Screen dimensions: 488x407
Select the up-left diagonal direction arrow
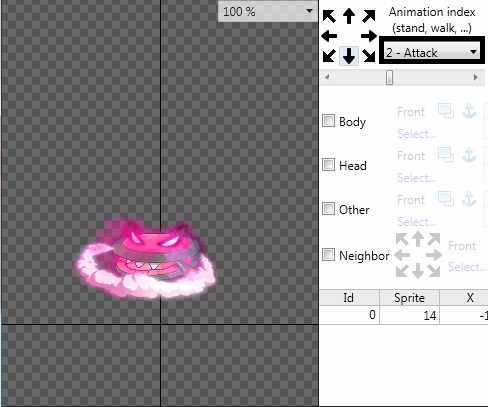(x=329, y=16)
